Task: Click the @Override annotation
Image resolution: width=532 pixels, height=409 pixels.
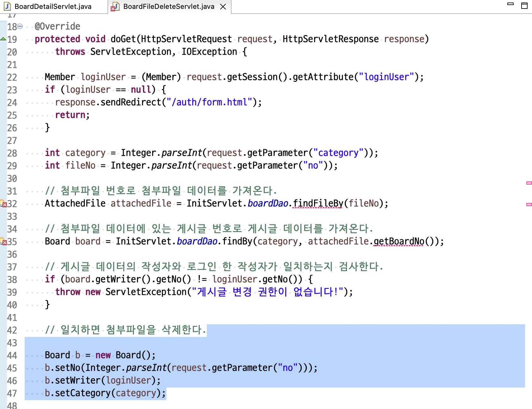Action: point(57,26)
